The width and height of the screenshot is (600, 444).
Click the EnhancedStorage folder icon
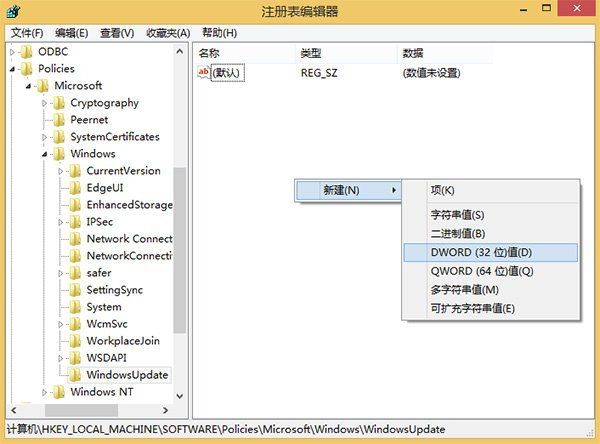pyautogui.click(x=75, y=205)
